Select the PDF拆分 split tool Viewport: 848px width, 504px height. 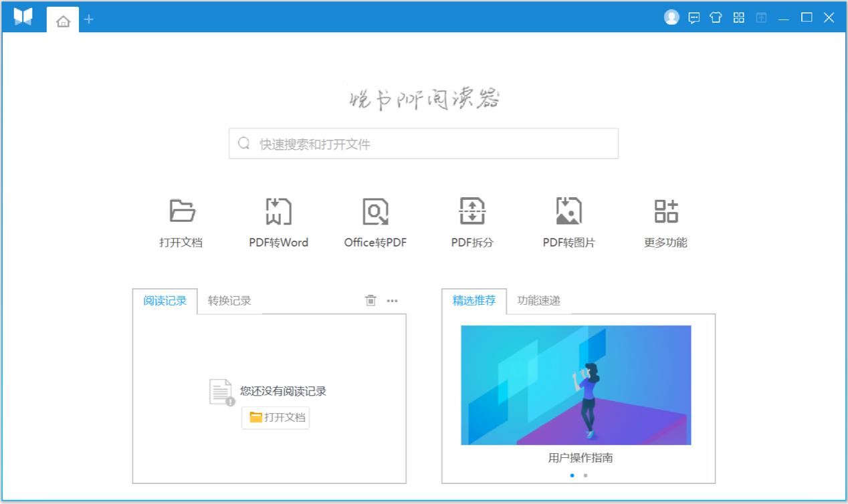471,221
